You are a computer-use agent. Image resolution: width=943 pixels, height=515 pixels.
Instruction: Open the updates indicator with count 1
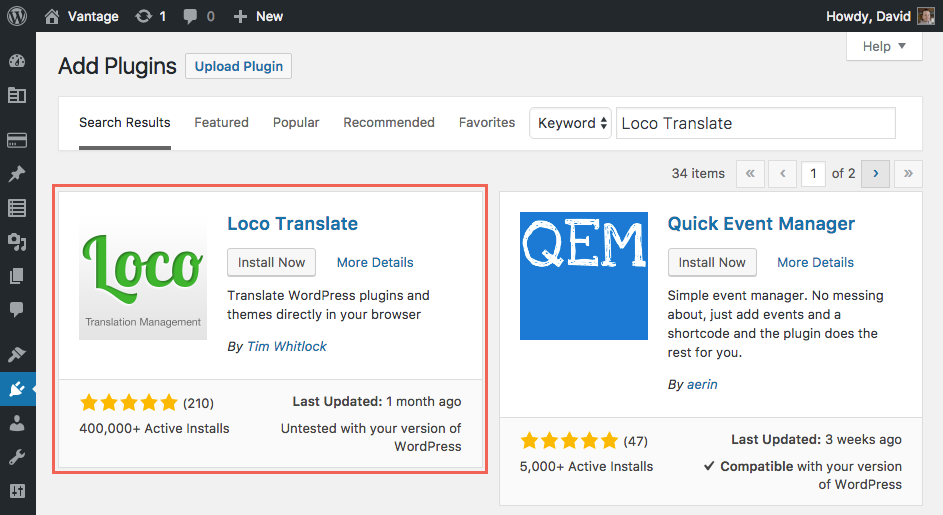tap(150, 16)
